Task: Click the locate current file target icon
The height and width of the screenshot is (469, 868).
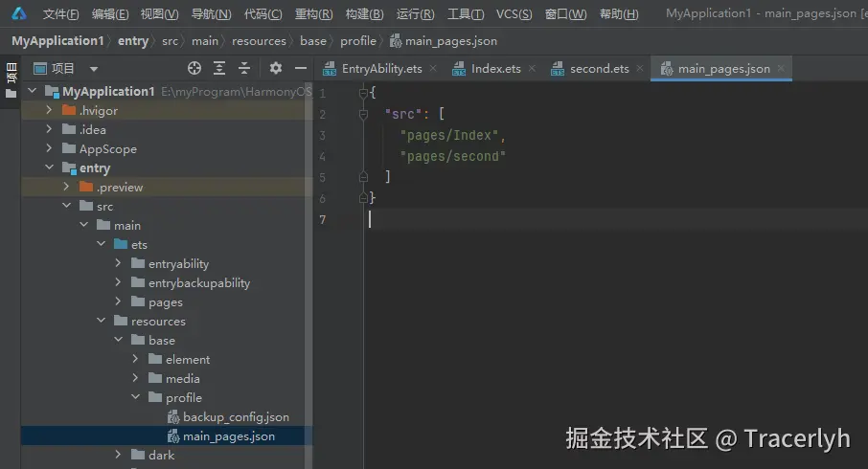Action: point(194,68)
